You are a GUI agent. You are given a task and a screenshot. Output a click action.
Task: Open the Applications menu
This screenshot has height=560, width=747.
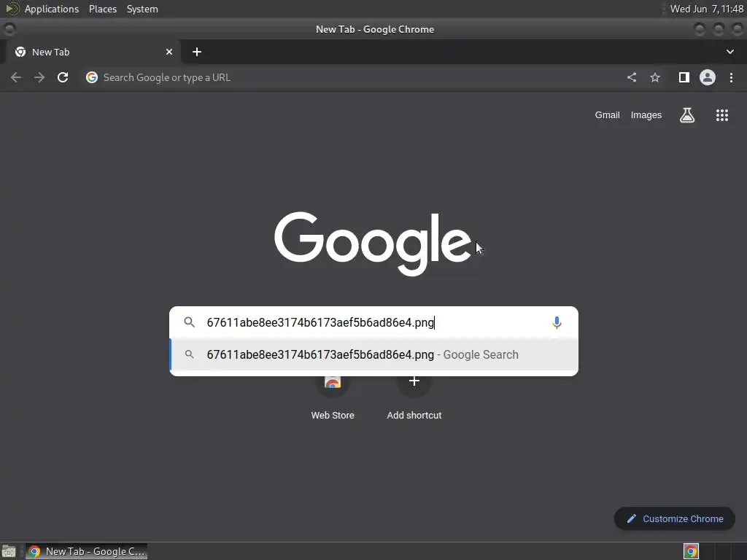click(x=52, y=9)
